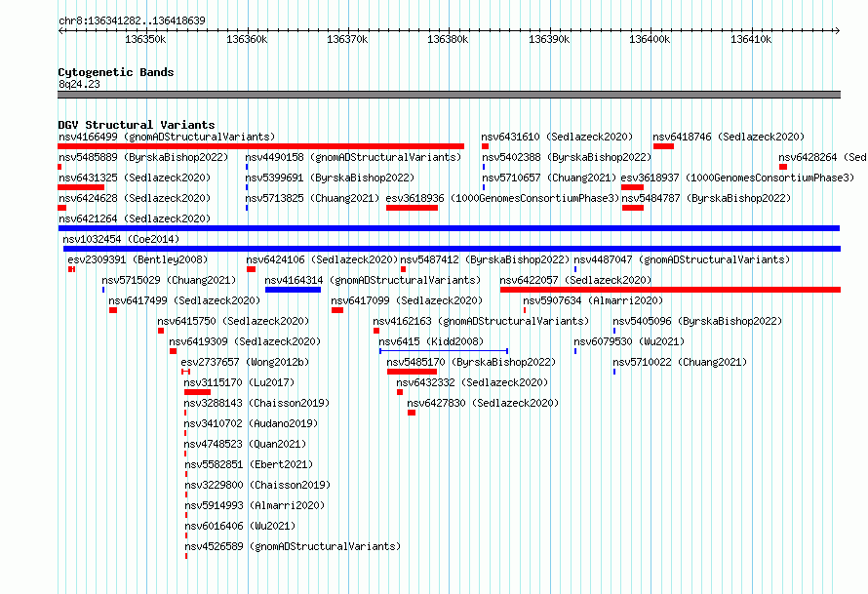Click nsv6432332 (Sedlazeck2020) label
868x594 pixels.
[472, 382]
